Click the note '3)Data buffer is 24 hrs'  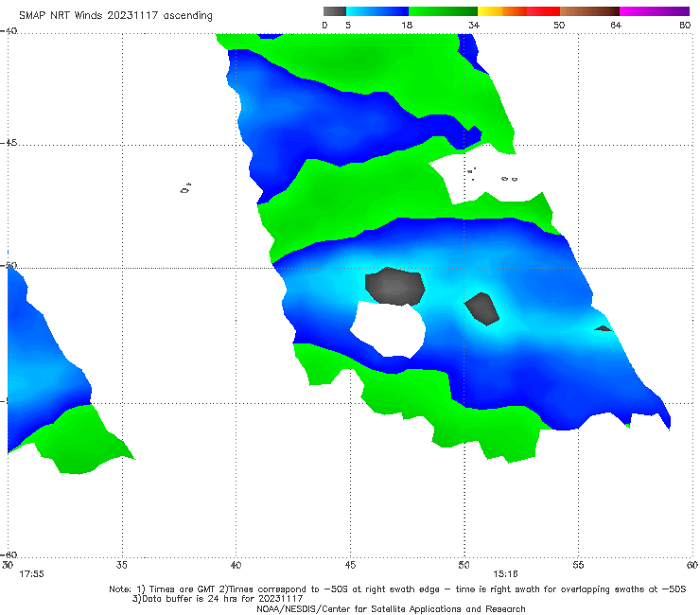tap(218, 599)
